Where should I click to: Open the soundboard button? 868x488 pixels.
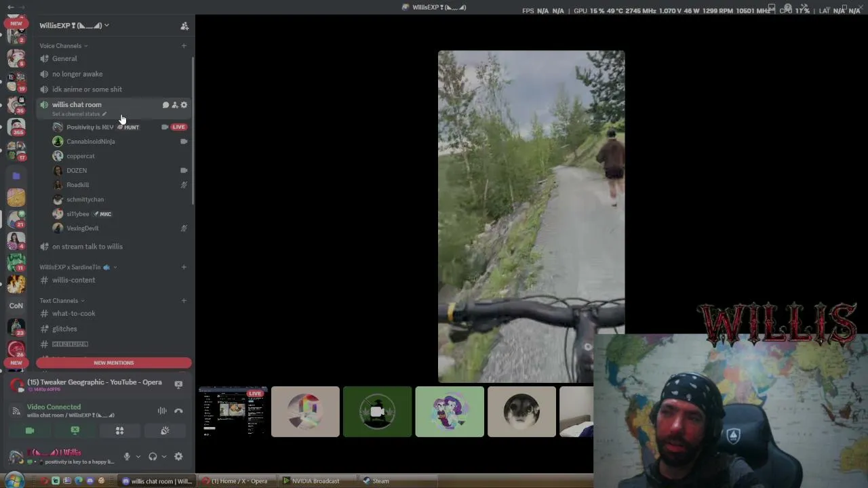165,430
